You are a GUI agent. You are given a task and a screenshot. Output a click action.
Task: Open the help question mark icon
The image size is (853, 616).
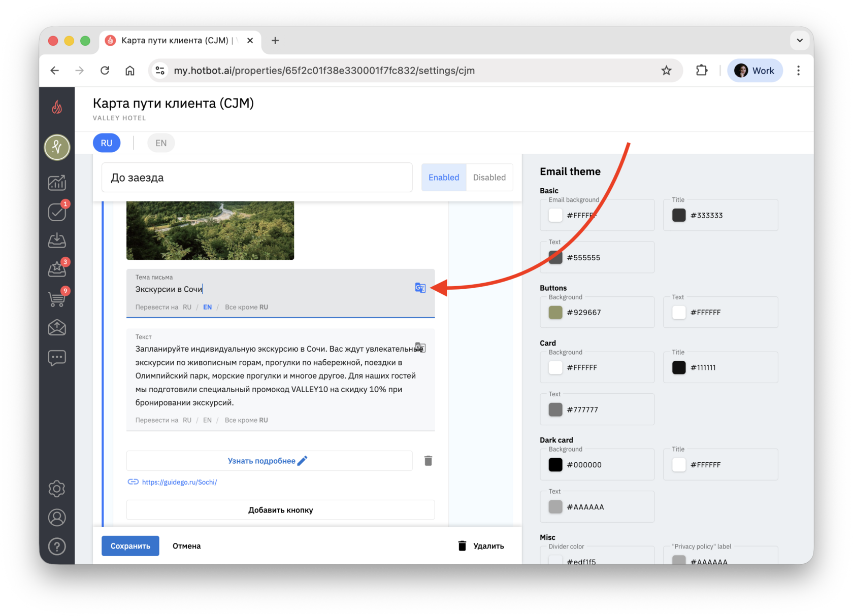[x=57, y=546]
